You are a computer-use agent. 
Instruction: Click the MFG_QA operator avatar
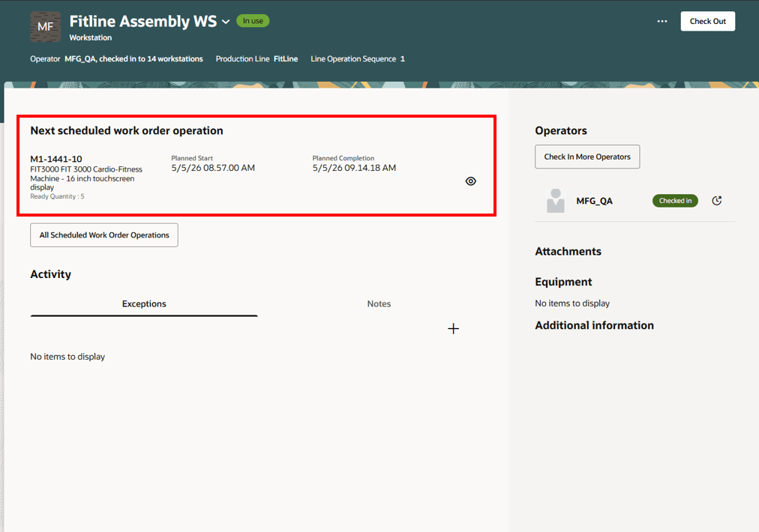tap(556, 201)
